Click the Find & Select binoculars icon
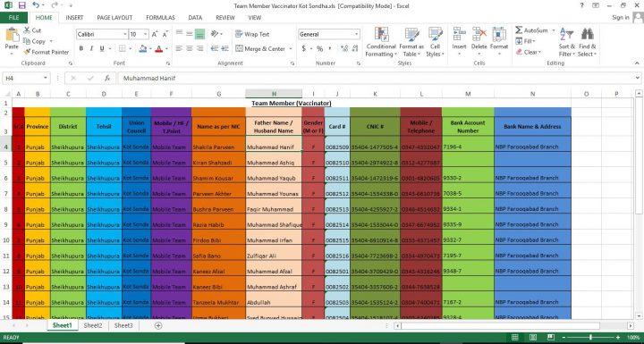 (x=588, y=34)
